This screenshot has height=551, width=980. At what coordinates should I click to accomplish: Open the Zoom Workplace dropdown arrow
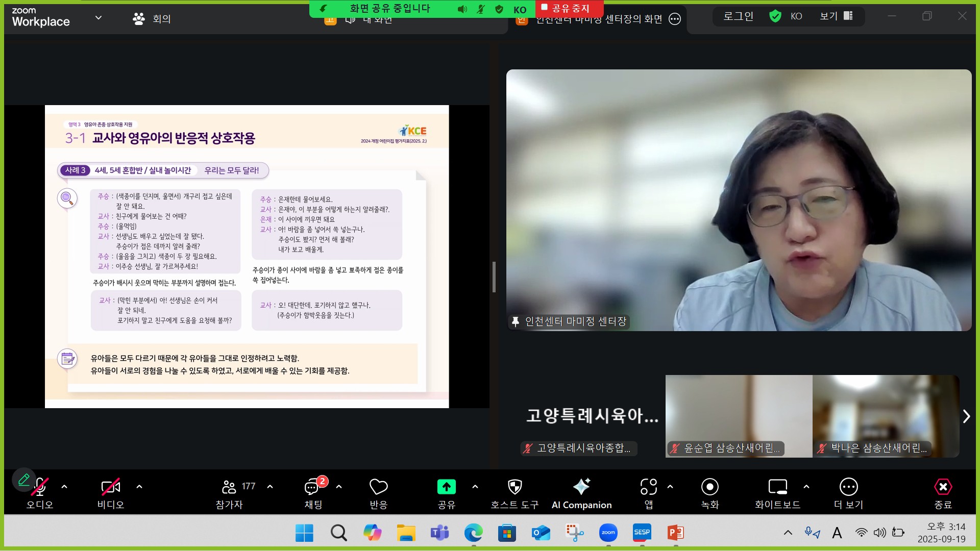99,17
